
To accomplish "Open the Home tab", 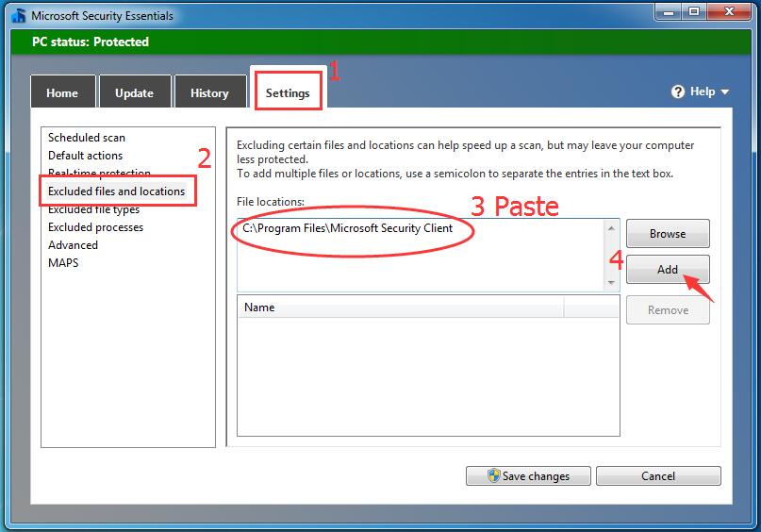I will point(62,92).
